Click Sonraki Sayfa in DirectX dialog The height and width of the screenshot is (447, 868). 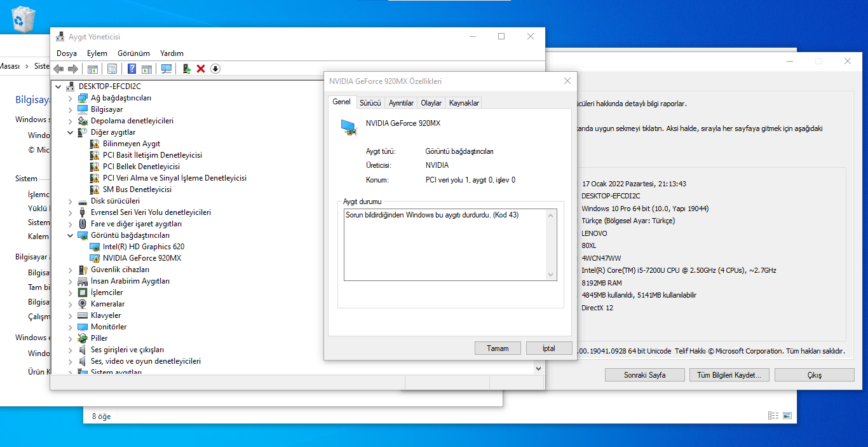645,375
